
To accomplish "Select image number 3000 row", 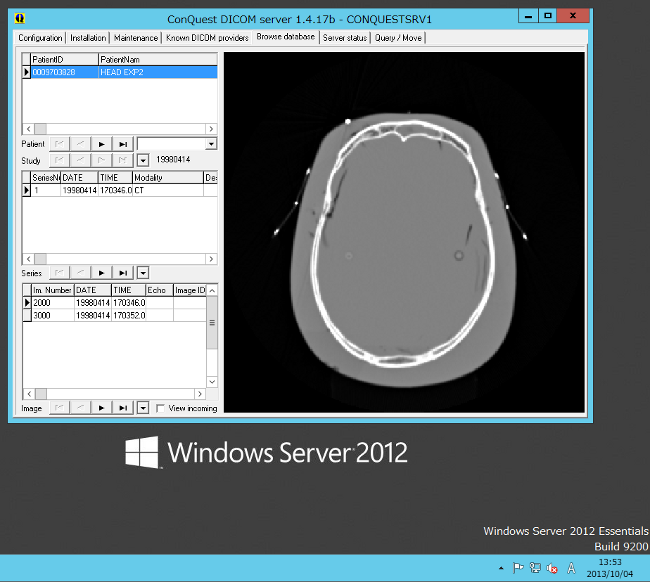I will (x=119, y=315).
